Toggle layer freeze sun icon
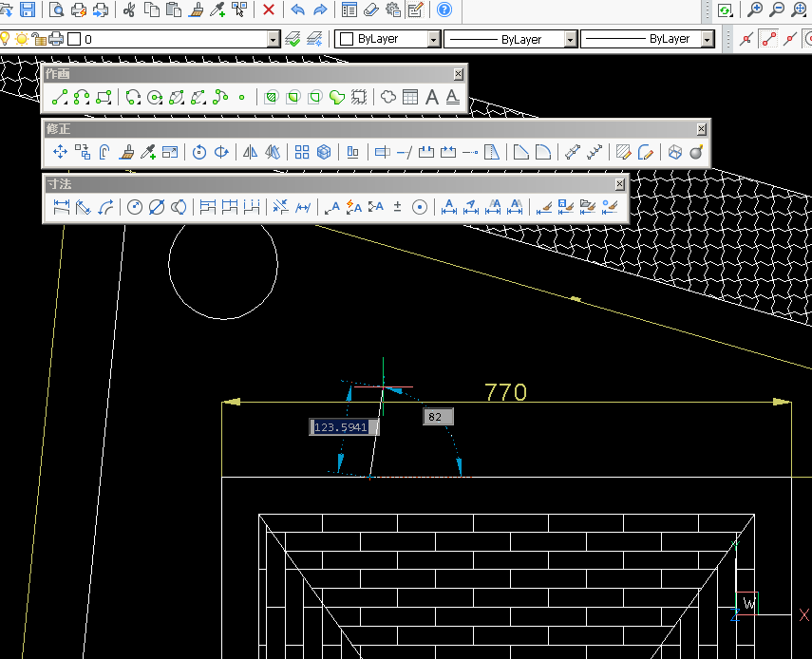Screen dimensions: 812x659 [21, 39]
